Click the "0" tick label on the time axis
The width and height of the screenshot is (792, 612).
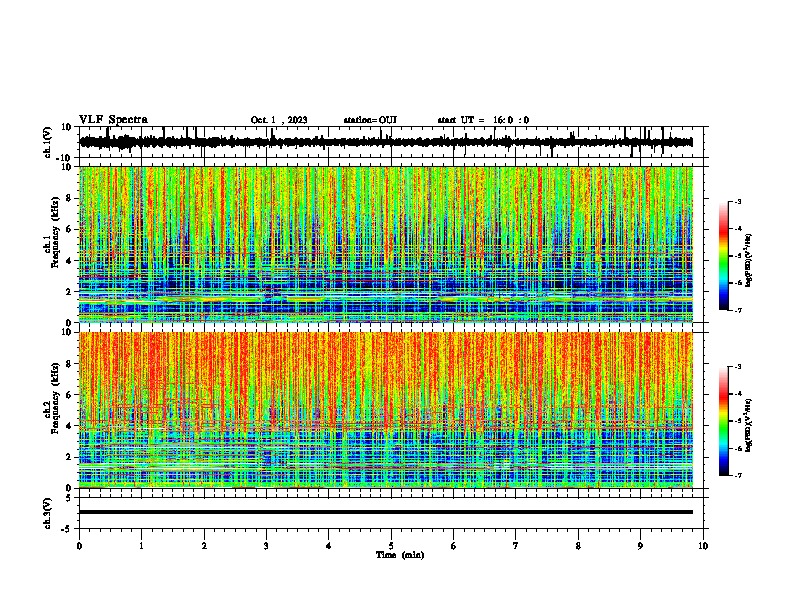pos(79,546)
